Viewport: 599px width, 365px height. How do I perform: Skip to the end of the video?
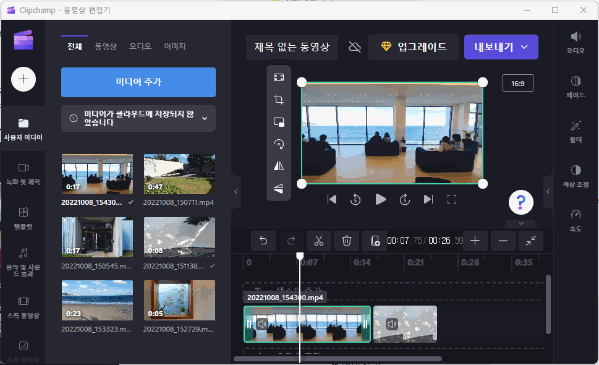tap(429, 200)
